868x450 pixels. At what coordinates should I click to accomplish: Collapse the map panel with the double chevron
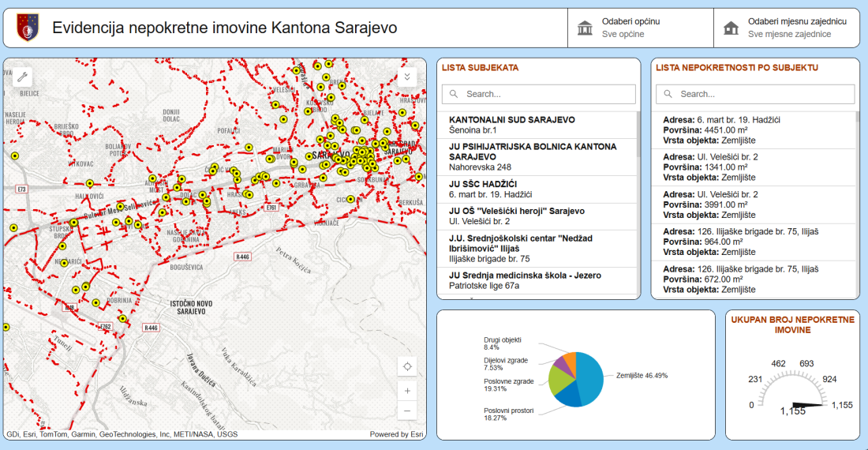point(407,77)
